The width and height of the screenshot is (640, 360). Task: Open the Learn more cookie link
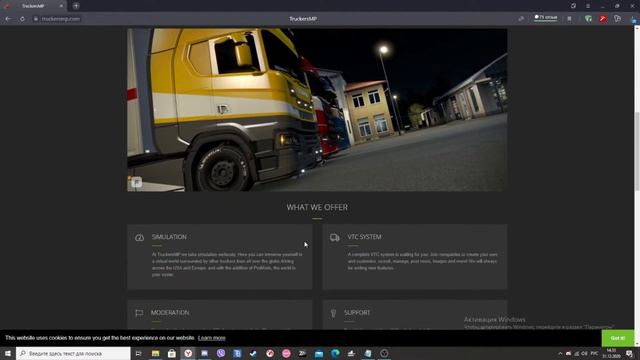(x=211, y=338)
